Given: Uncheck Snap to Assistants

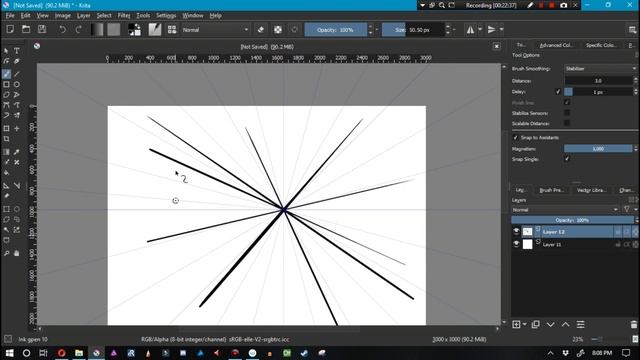Looking at the screenshot, I should click(515, 138).
